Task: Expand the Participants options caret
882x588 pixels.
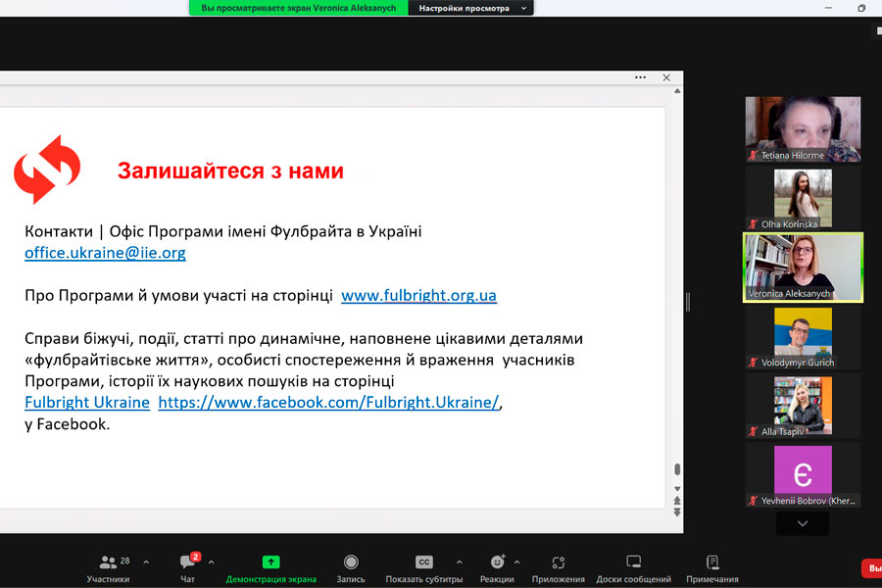Action: click(146, 563)
